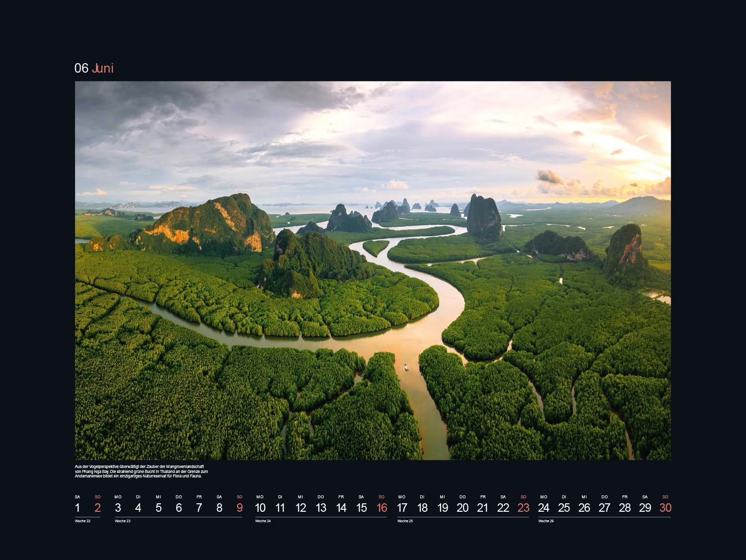Screen dimensions: 746x560
Task: Choose Wednesday the 26th
Action: tap(584, 508)
